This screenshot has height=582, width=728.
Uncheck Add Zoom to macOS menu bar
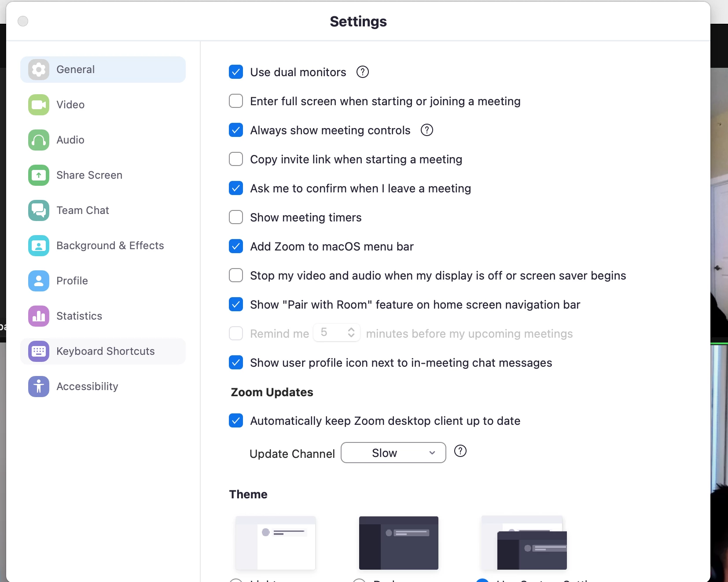pyautogui.click(x=236, y=246)
